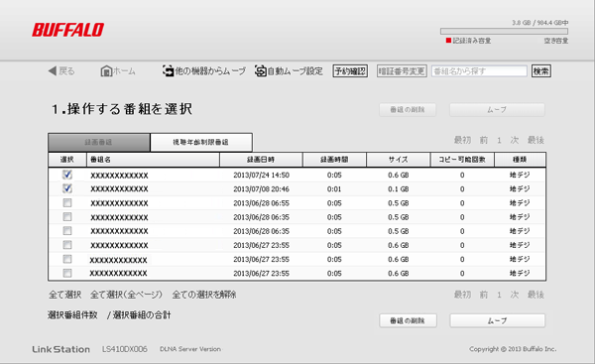Focus the 番組名から探す search field
Viewport: 595px width, 364px height.
pos(479,71)
